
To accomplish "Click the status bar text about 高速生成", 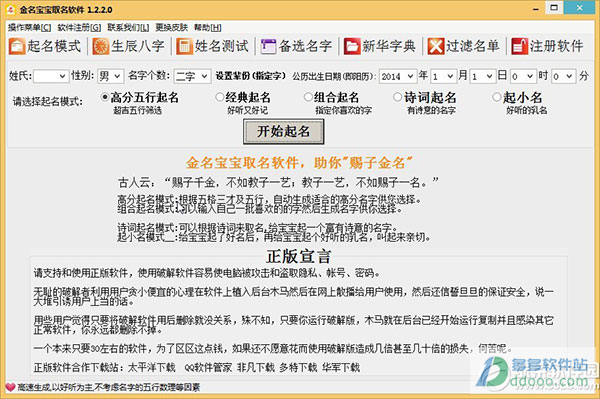I will [x=109, y=388].
